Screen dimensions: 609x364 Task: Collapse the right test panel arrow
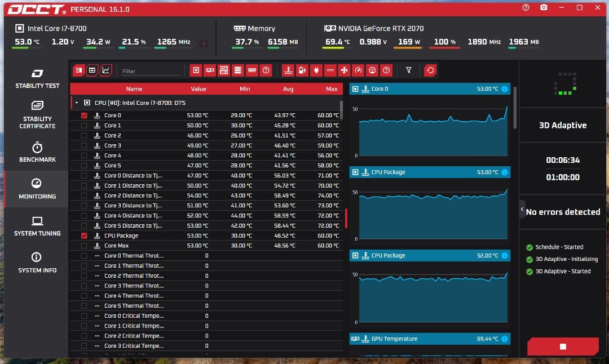point(522,209)
